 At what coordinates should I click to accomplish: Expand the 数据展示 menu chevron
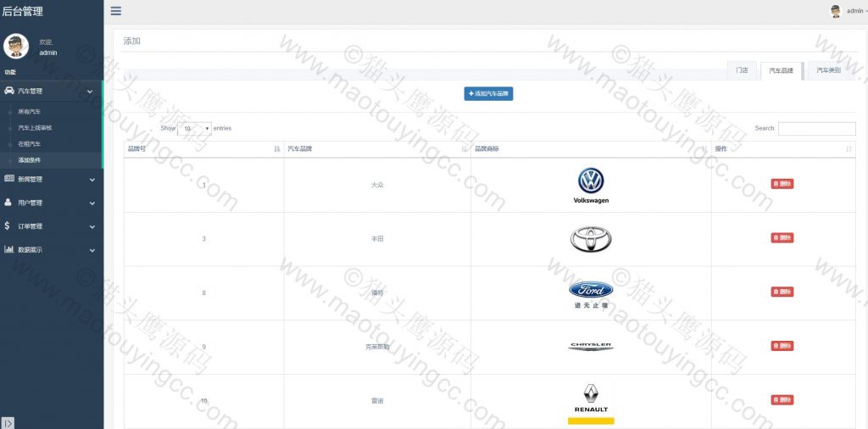92,250
